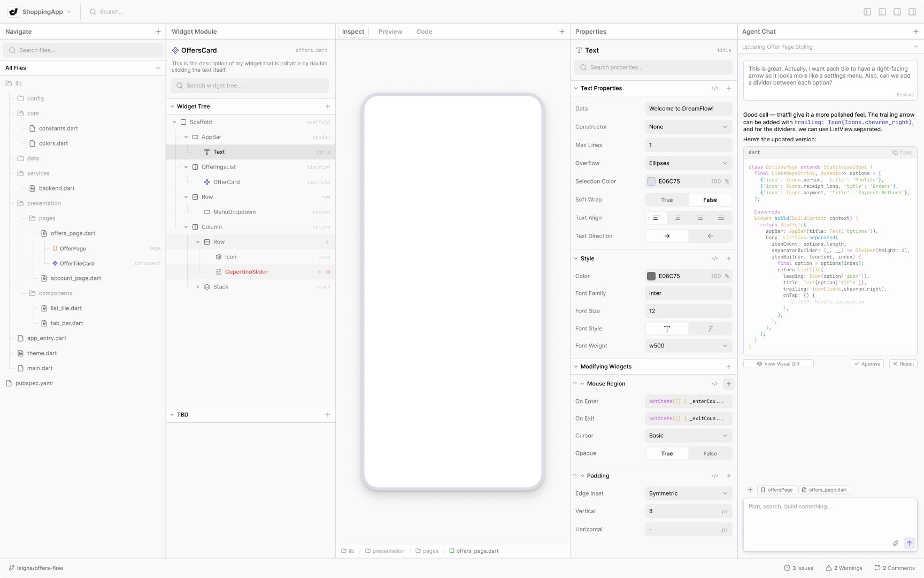Screen dimensions: 924x578
Task: Switch to the Inspect tab
Action: tap(353, 32)
